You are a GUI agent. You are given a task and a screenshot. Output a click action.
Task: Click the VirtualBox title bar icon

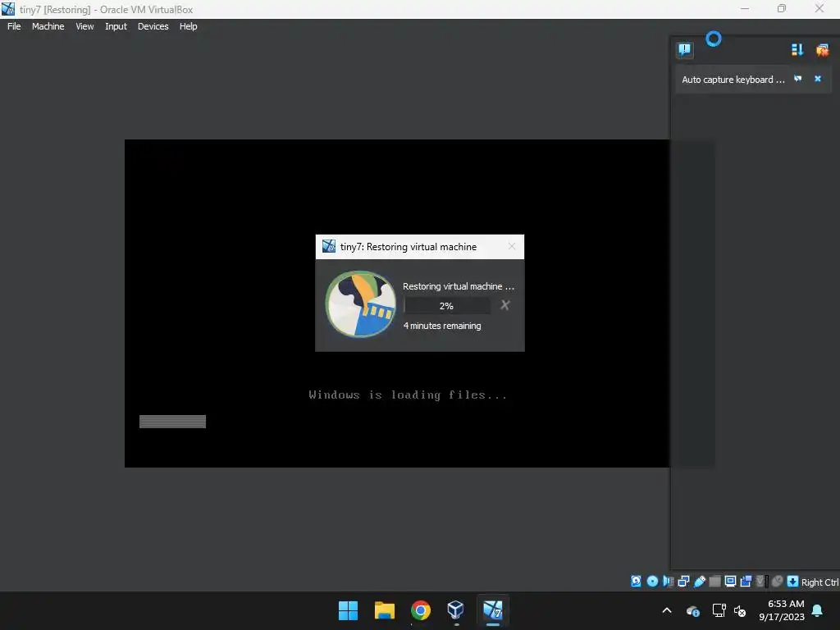[8, 9]
